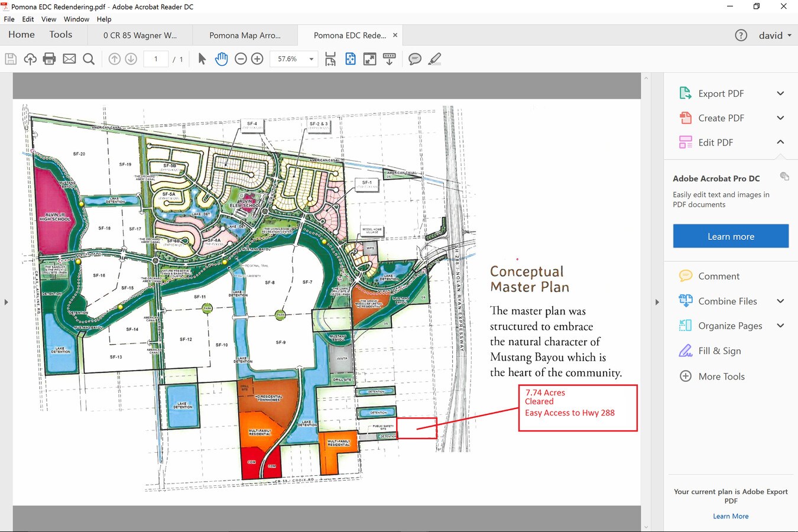Screen dimensions: 798x532
Task: Select the Highlight text pen tool
Action: point(434,59)
